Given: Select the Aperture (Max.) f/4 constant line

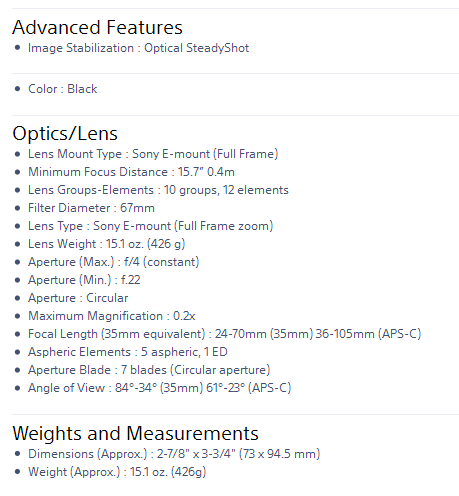Looking at the screenshot, I should 114,262.
